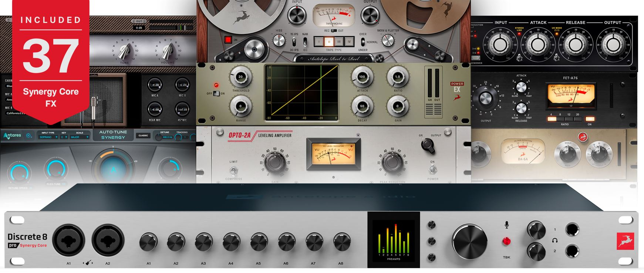644x273 pixels.
Task: Toggle the FET-A76 ON button
Action: pos(590,119)
